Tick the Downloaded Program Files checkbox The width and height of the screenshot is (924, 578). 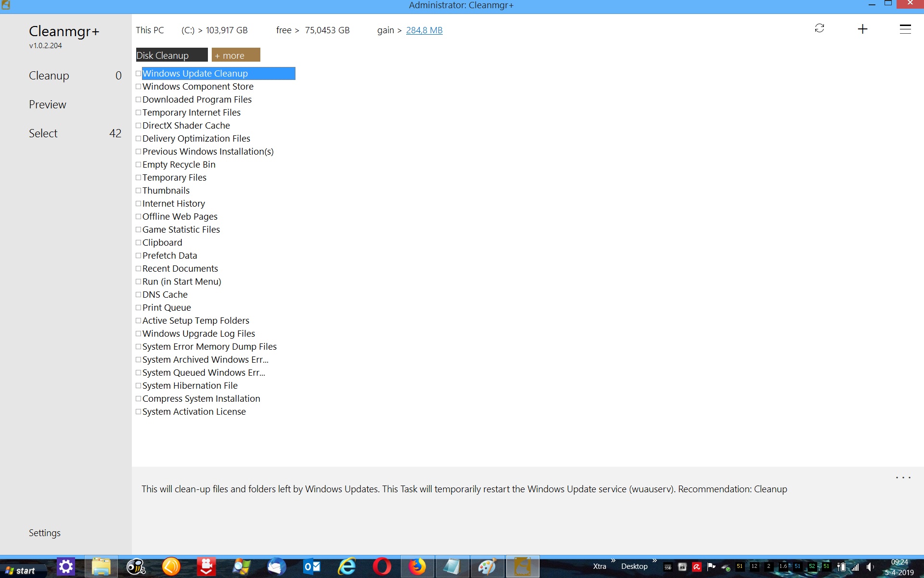[139, 100]
